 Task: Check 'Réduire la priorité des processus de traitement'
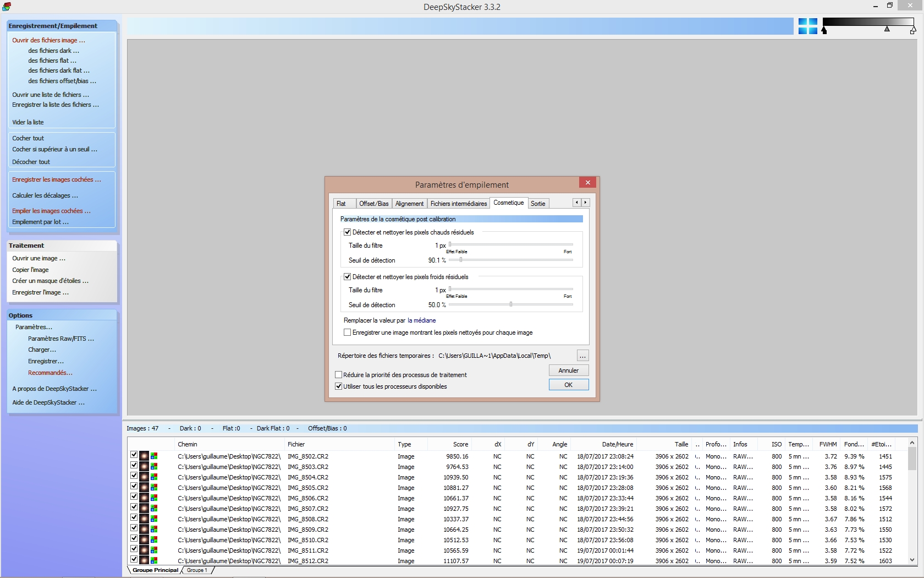point(339,375)
